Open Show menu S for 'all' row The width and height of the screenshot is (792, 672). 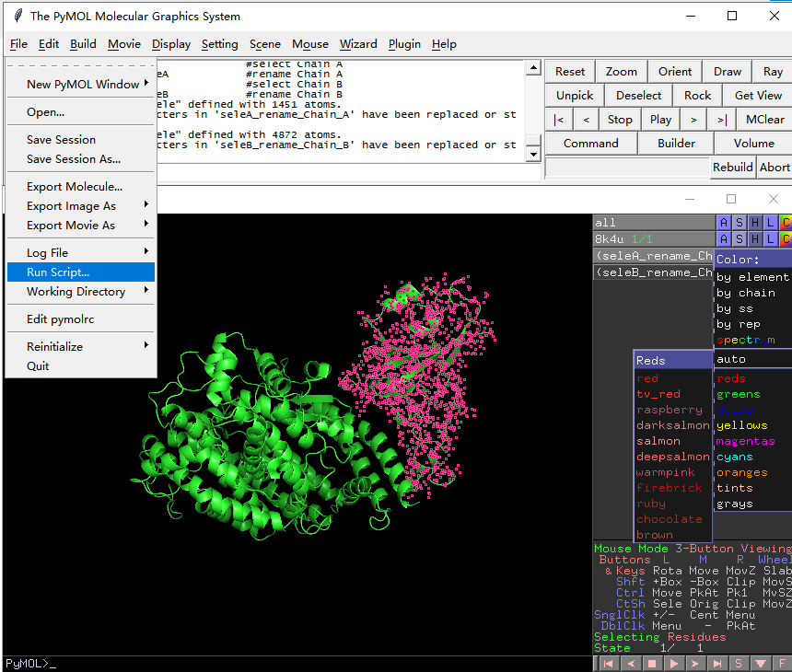coord(740,223)
